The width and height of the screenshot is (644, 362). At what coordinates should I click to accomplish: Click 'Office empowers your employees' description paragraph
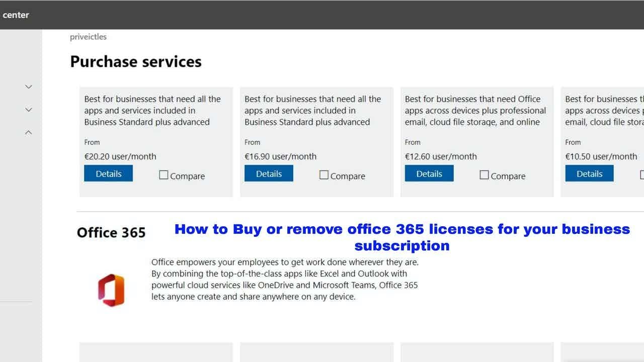pyautogui.click(x=285, y=280)
